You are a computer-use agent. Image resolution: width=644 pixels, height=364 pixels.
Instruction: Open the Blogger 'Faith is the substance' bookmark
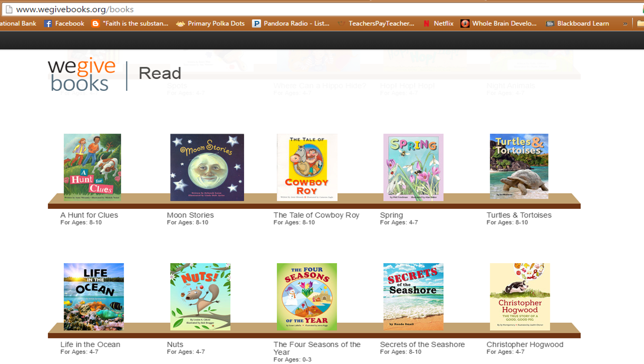tap(130, 24)
